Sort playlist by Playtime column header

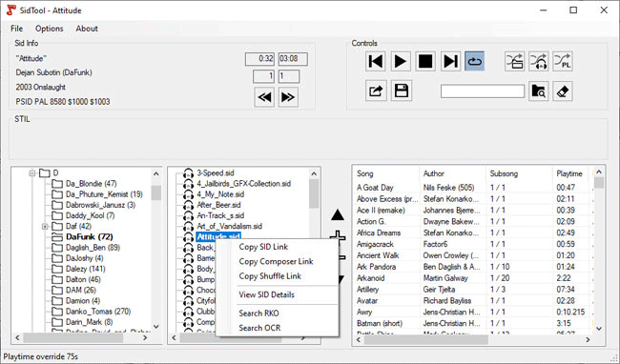(569, 173)
